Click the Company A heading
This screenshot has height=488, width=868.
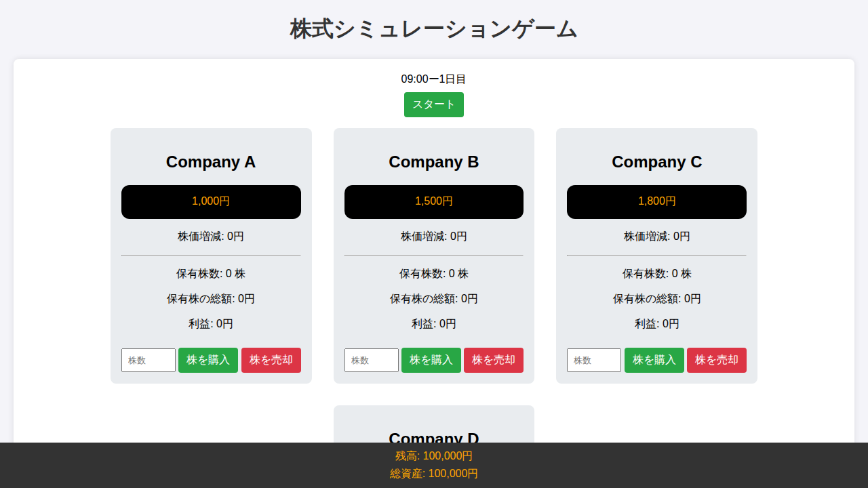[211, 162]
